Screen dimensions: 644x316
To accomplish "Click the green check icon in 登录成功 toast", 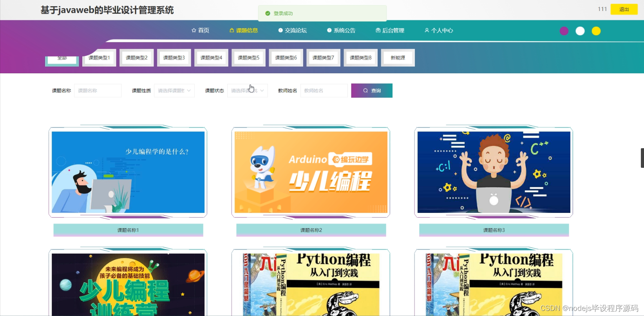I will [x=268, y=13].
